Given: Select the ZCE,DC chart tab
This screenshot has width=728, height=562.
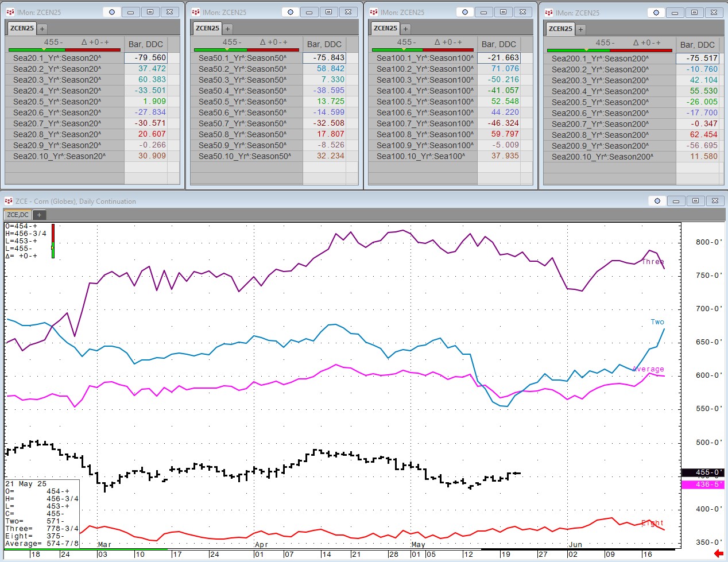Looking at the screenshot, I should click(18, 215).
